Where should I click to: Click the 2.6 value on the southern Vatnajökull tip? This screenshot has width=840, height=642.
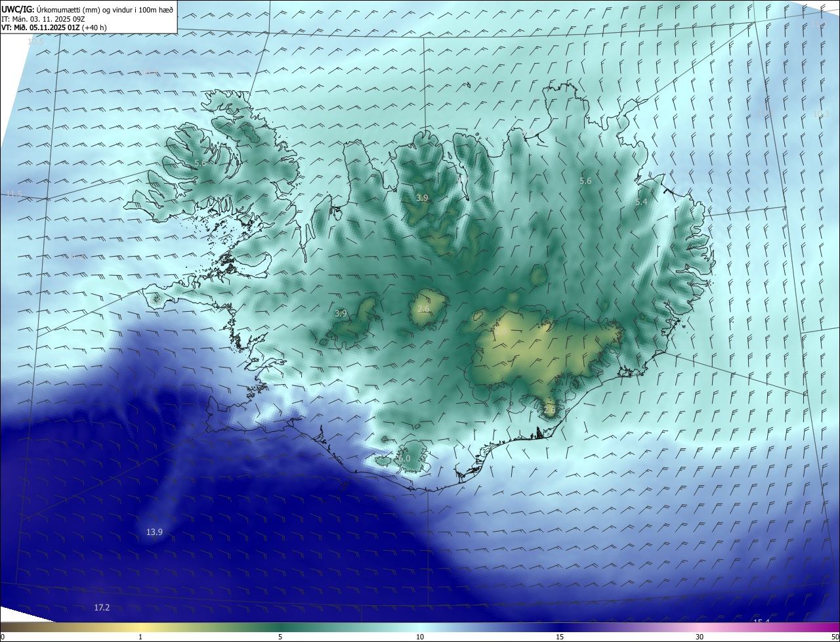(550, 410)
